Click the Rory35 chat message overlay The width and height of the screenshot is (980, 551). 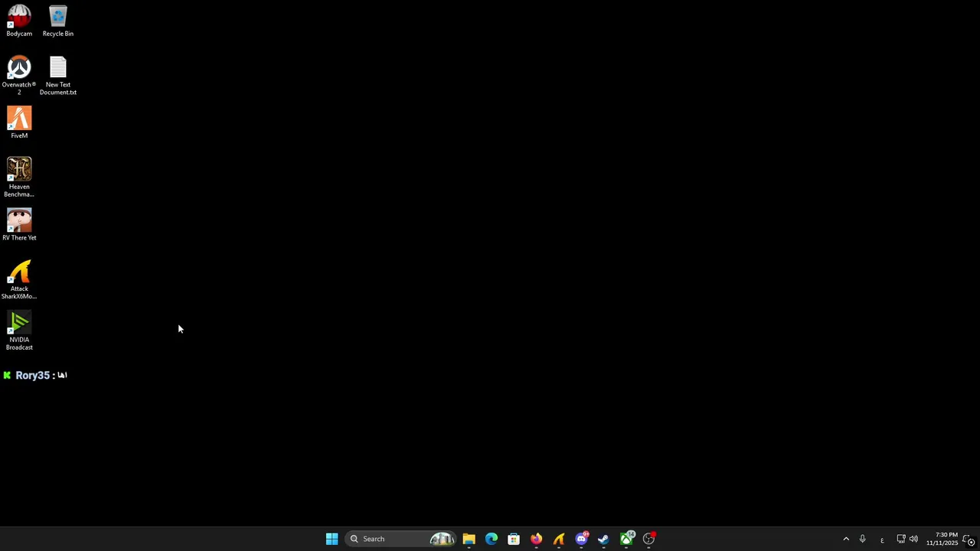pos(35,375)
